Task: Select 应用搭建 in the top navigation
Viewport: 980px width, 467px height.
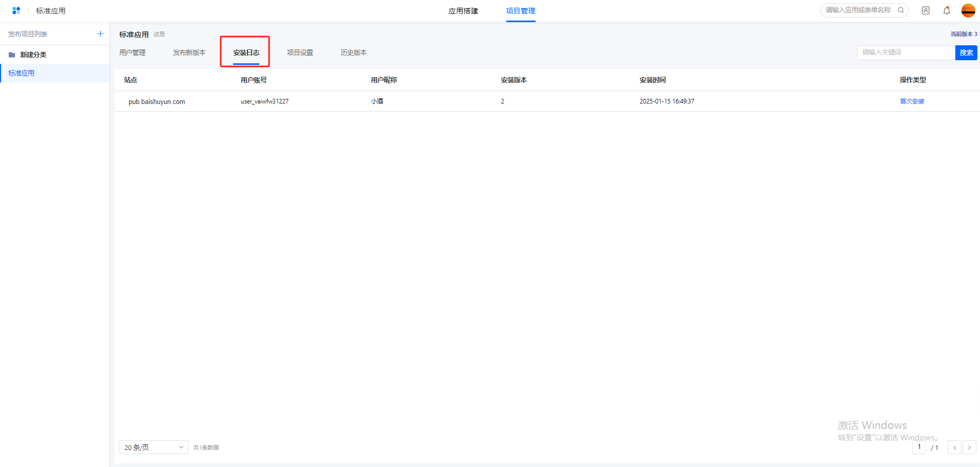Action: pos(463,11)
